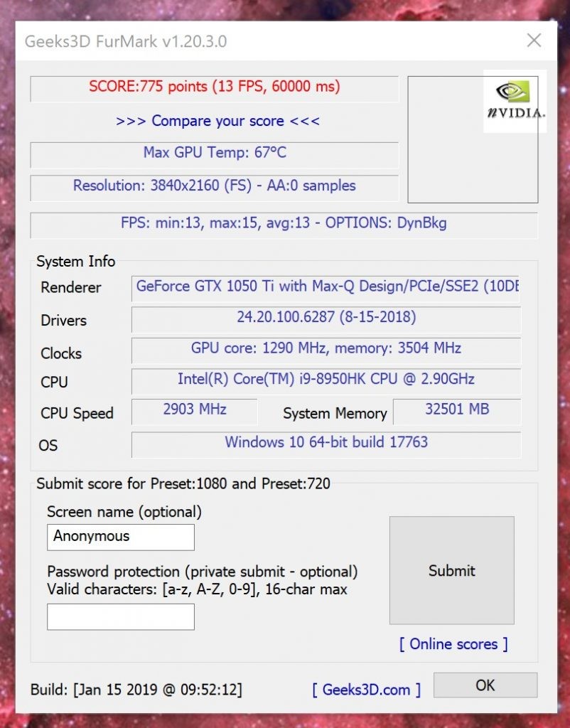Click the NVIDIA logo image
This screenshot has width=570, height=728.
click(515, 101)
